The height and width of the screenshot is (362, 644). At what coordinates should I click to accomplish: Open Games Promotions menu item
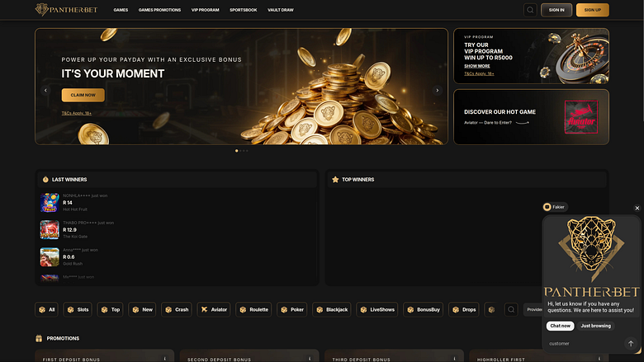point(159,10)
